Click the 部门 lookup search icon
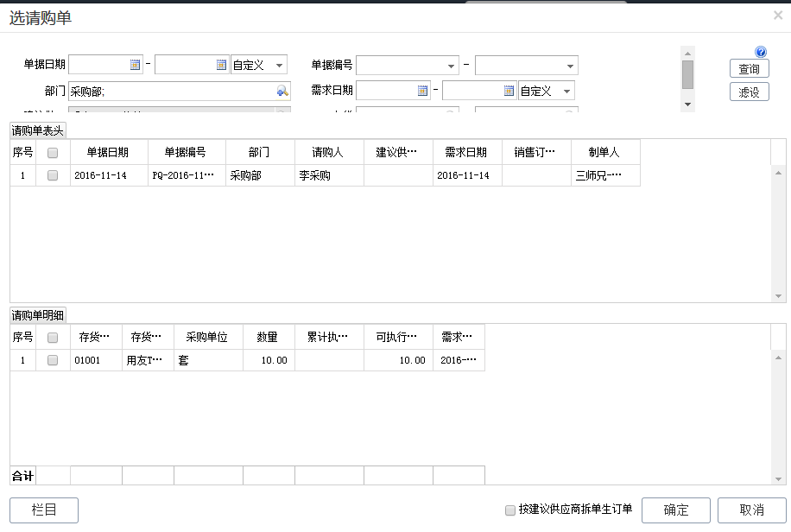791x532 pixels. click(282, 91)
